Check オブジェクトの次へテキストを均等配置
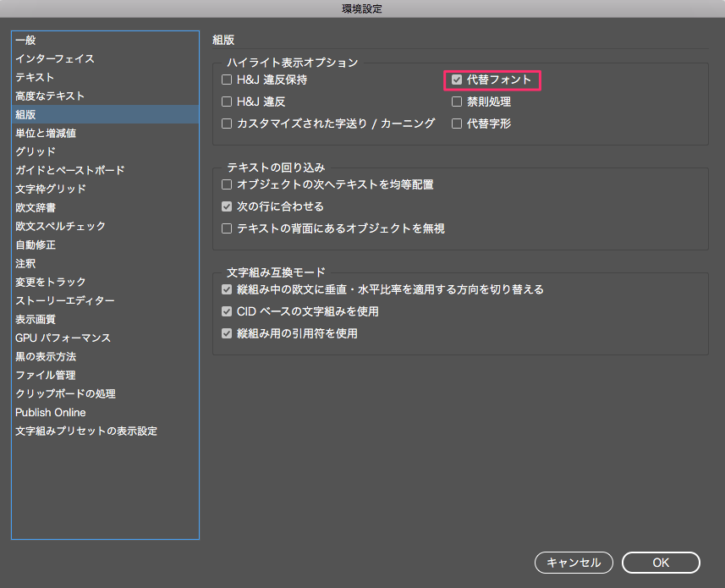Viewport: 725px width, 588px height. 227,185
